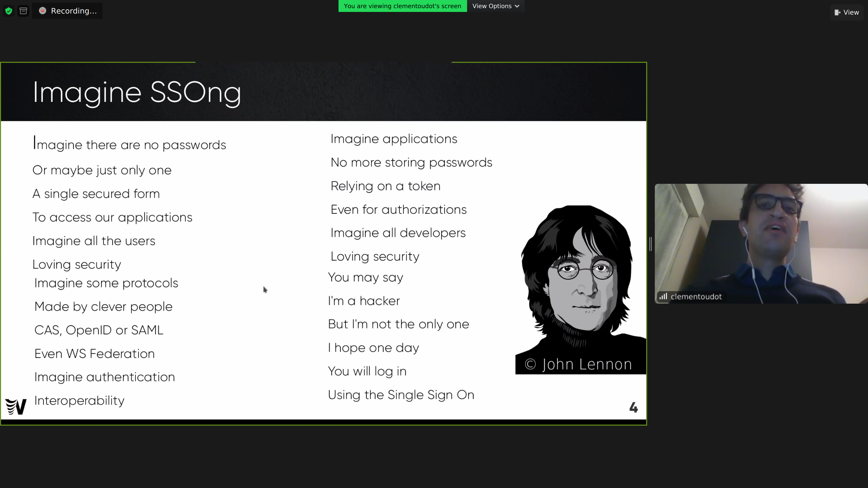Click the green encryption shield icon
This screenshot has width=868, height=488.
click(9, 11)
